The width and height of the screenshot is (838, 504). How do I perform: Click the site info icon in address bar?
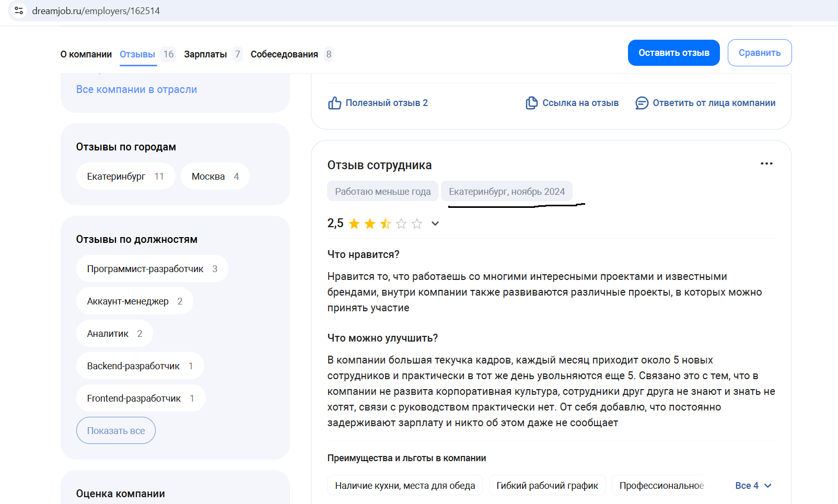click(19, 10)
